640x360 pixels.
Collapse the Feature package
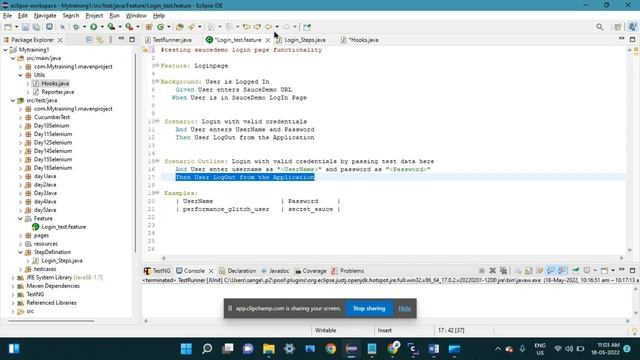20,219
